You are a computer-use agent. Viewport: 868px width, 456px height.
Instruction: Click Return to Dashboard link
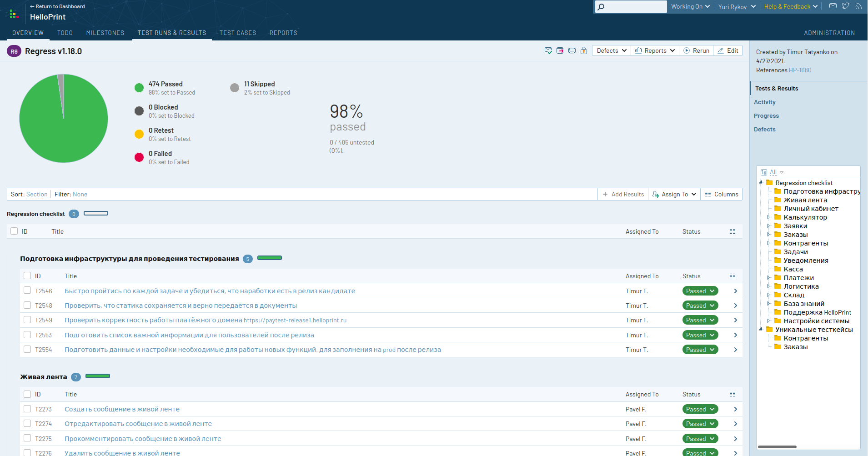(57, 6)
